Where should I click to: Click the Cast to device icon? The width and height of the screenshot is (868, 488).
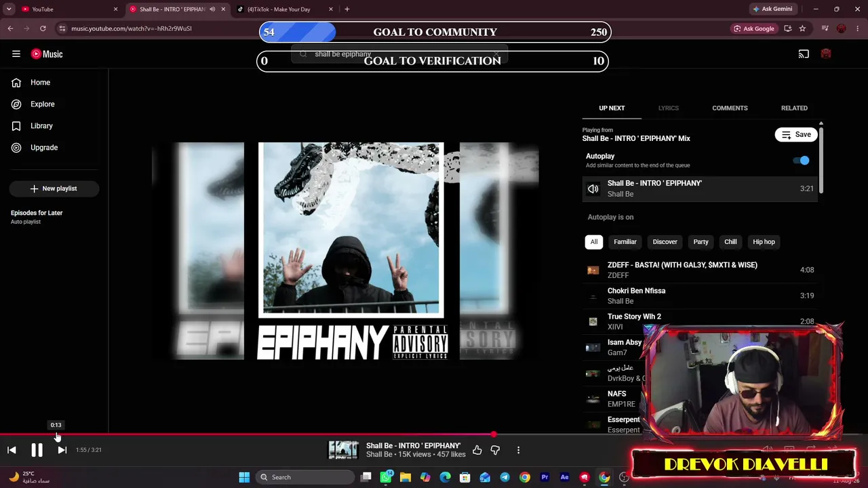click(804, 54)
